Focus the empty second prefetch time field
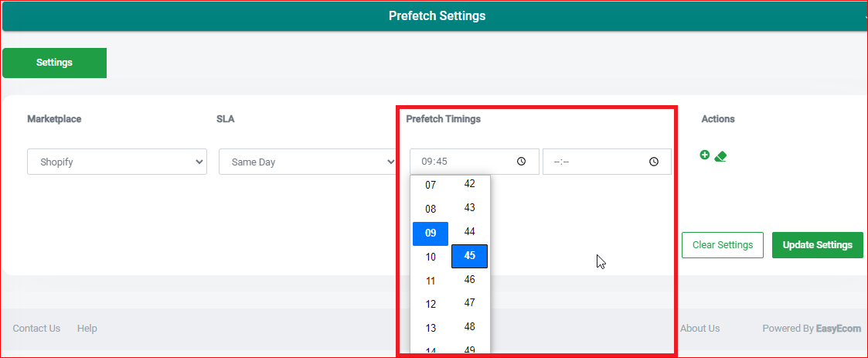Screen dimensions: 868x358 click(607, 162)
